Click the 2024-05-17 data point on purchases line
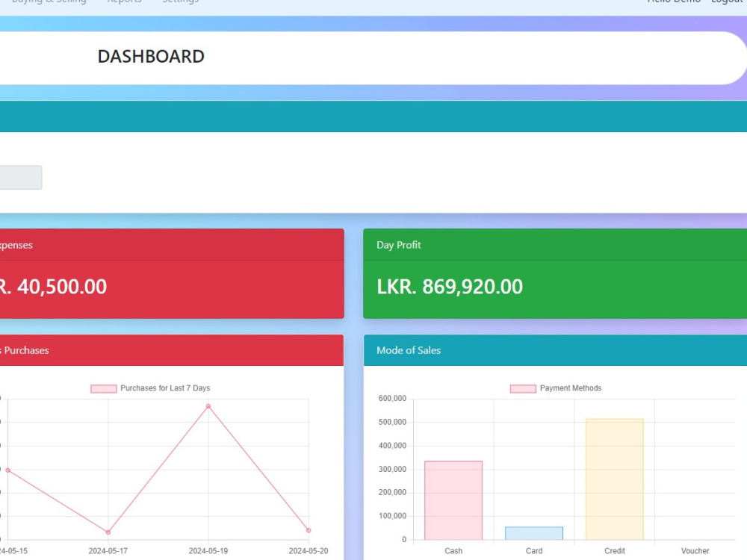This screenshot has height=560, width=747. click(108, 532)
